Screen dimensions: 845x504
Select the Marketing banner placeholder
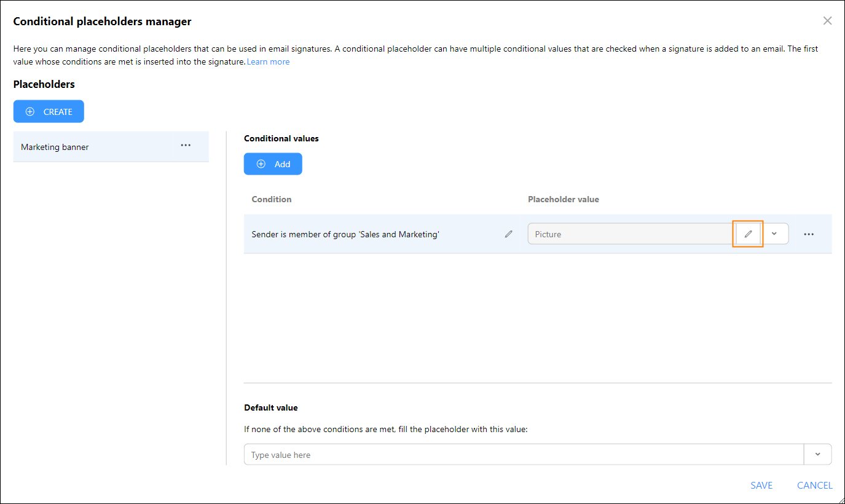click(111, 147)
